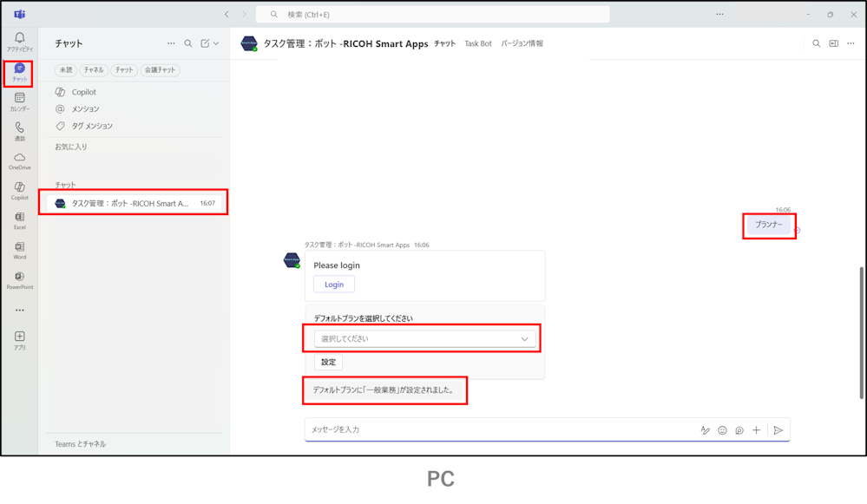Open Teams とチャネル section

click(x=80, y=444)
